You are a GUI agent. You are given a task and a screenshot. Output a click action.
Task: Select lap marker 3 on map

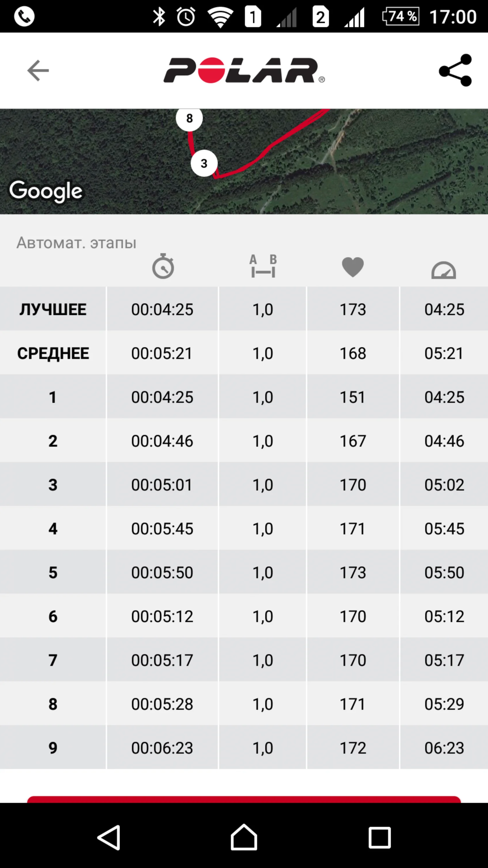click(x=204, y=164)
